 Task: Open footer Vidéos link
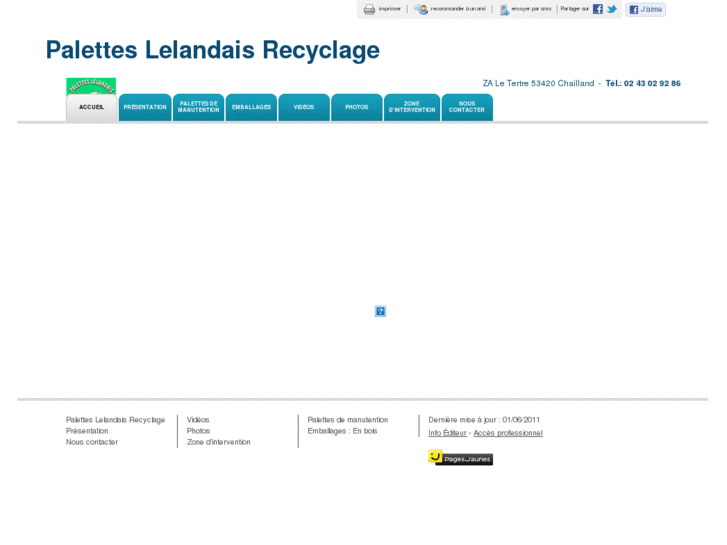[x=198, y=420]
